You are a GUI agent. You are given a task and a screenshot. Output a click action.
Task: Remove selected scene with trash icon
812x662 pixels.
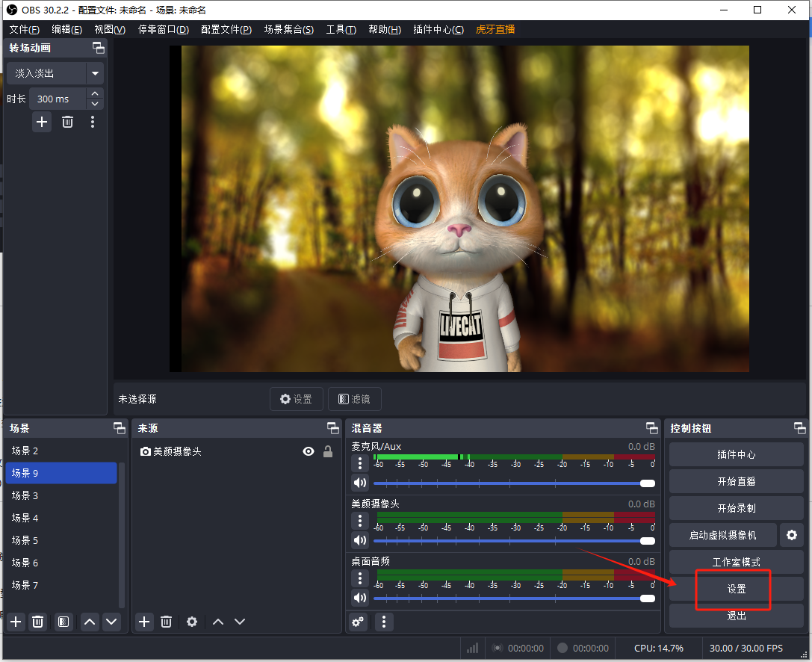38,622
